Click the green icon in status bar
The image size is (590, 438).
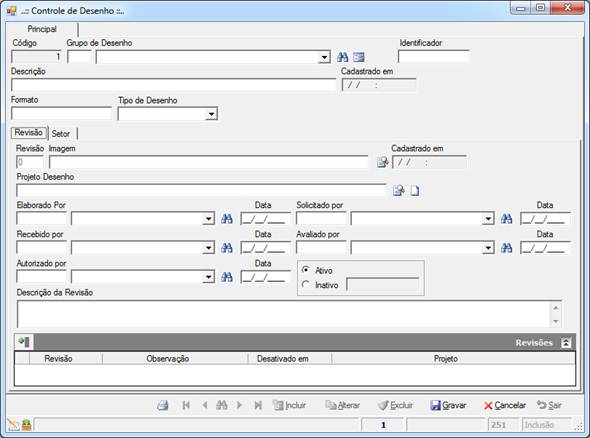26,425
